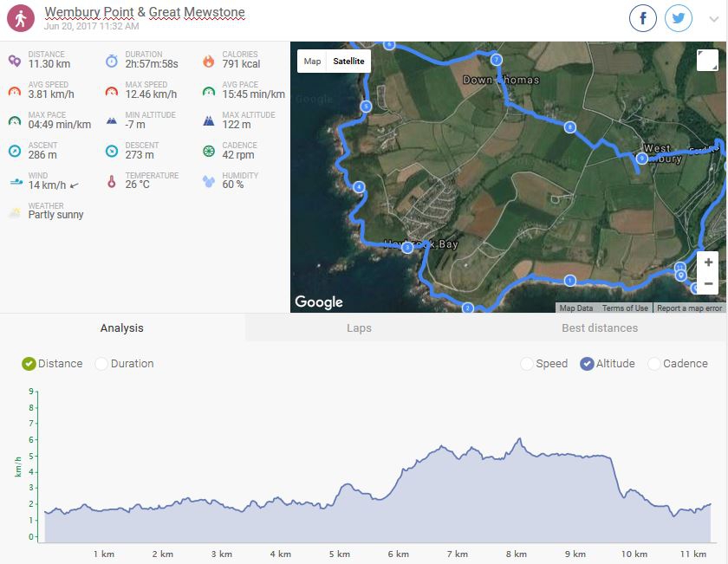Select the Duration axis option

[101, 364]
